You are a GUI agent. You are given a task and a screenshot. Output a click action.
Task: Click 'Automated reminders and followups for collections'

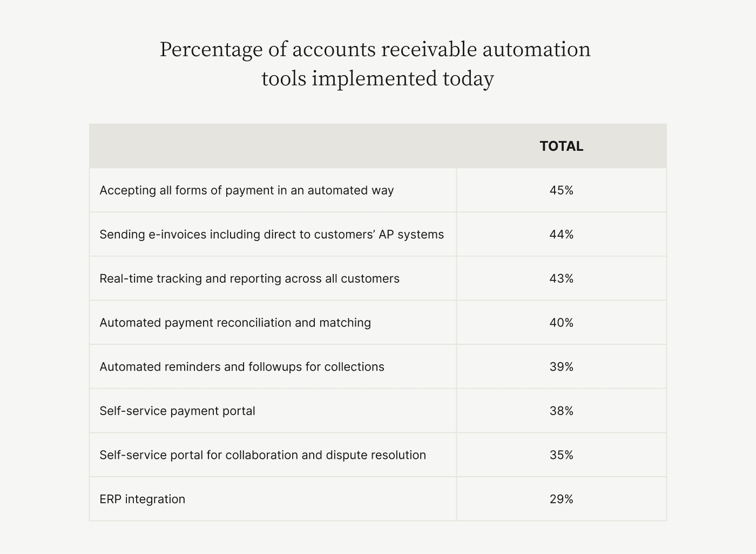click(242, 367)
